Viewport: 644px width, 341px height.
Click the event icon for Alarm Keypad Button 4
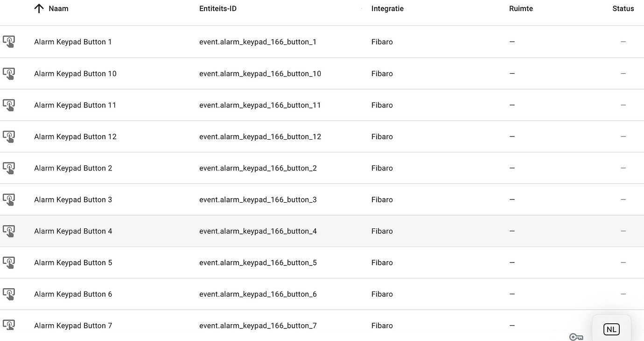pyautogui.click(x=9, y=231)
